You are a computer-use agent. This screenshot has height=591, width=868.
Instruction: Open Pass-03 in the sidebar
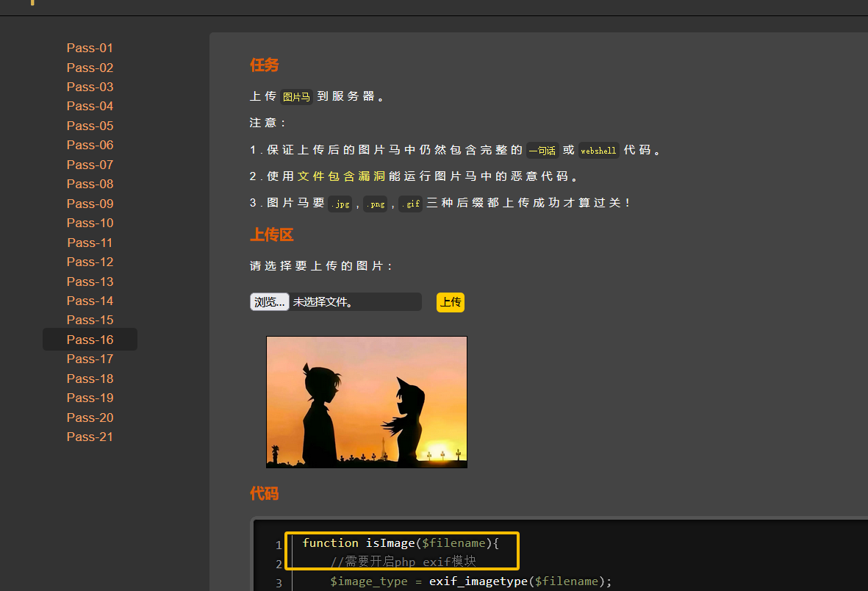click(90, 87)
